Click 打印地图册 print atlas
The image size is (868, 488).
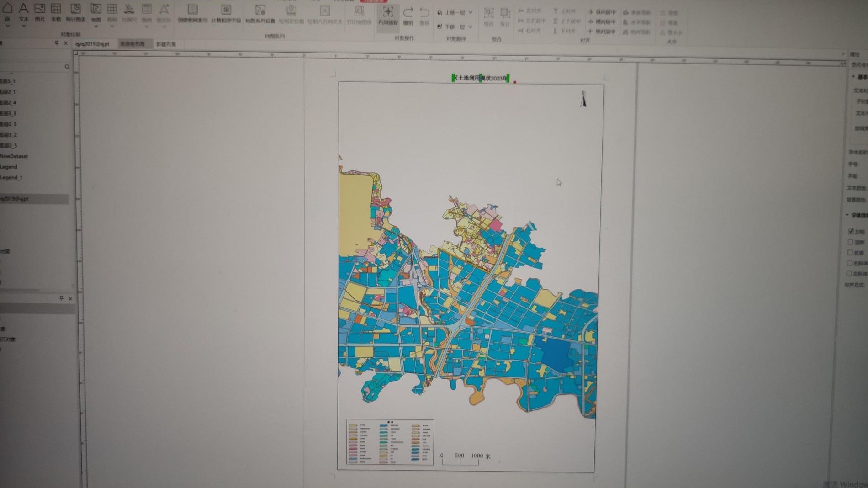click(359, 15)
